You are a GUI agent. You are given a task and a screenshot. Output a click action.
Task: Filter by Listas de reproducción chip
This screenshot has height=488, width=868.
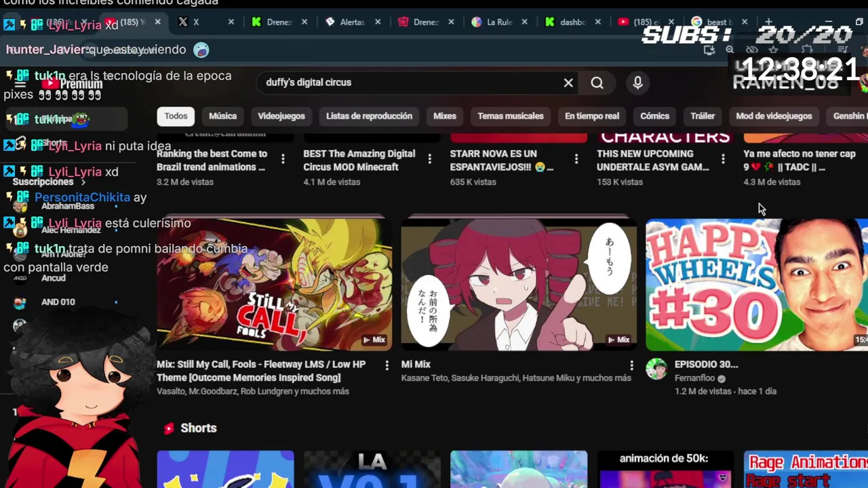click(x=369, y=116)
